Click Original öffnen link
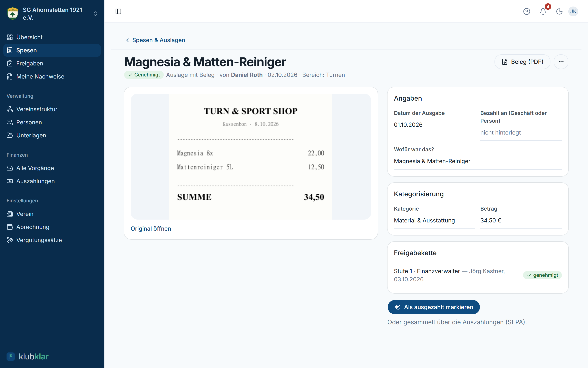Image resolution: width=588 pixels, height=368 pixels. [x=151, y=229]
